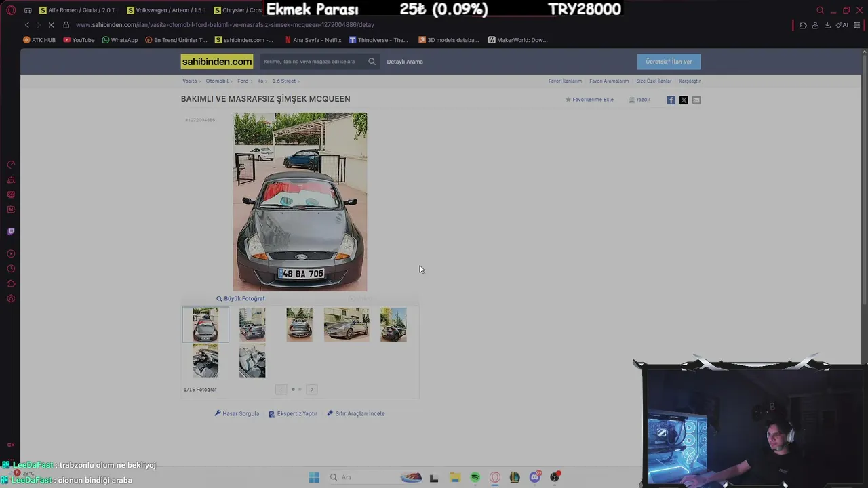
Task: Open Discord from the taskbar
Action: [535, 477]
